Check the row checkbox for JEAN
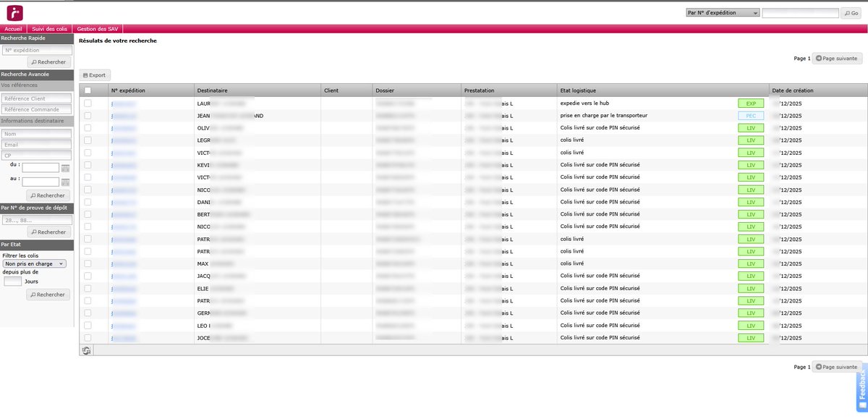This screenshot has width=868, height=419. pyautogui.click(x=88, y=116)
